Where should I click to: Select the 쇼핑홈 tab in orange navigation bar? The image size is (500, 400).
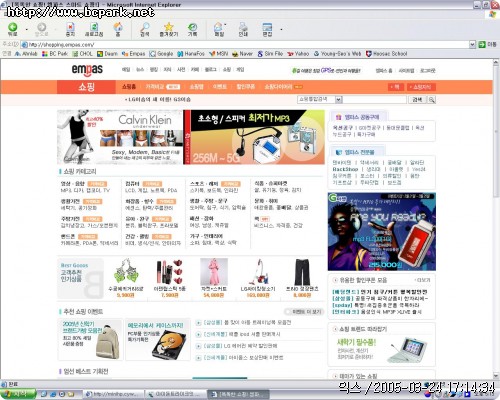coord(129,87)
